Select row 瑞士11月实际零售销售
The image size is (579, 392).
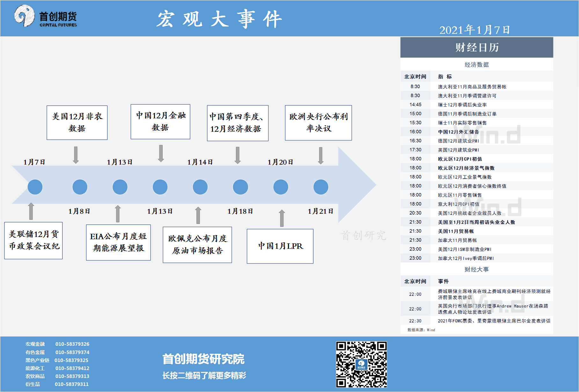477,123
